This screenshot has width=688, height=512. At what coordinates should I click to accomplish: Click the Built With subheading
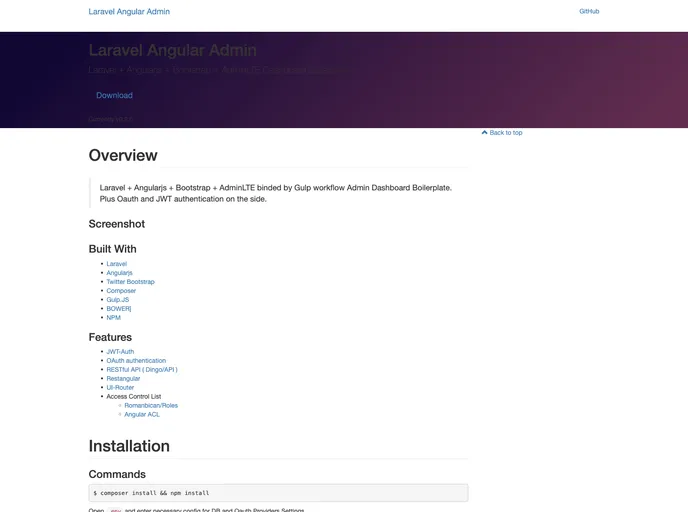(x=112, y=249)
